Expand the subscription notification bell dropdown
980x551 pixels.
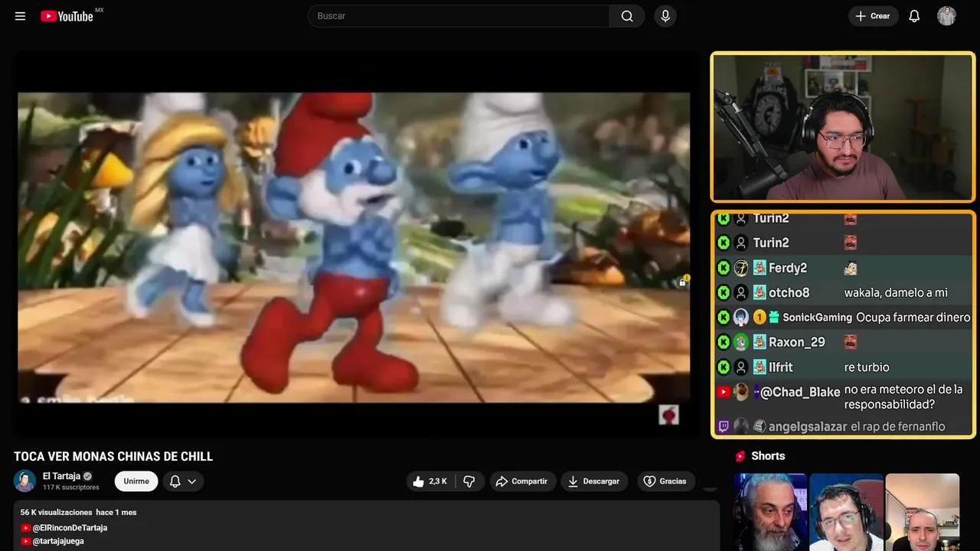(x=183, y=481)
